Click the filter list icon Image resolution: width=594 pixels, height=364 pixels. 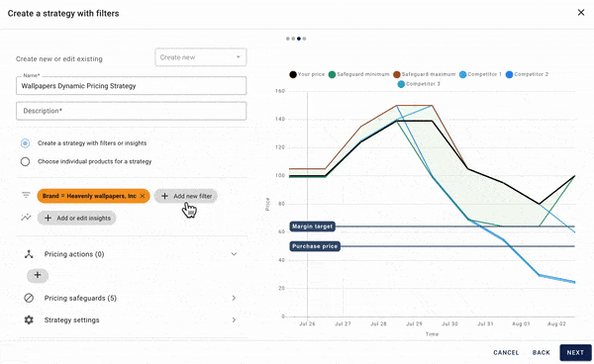[26, 195]
